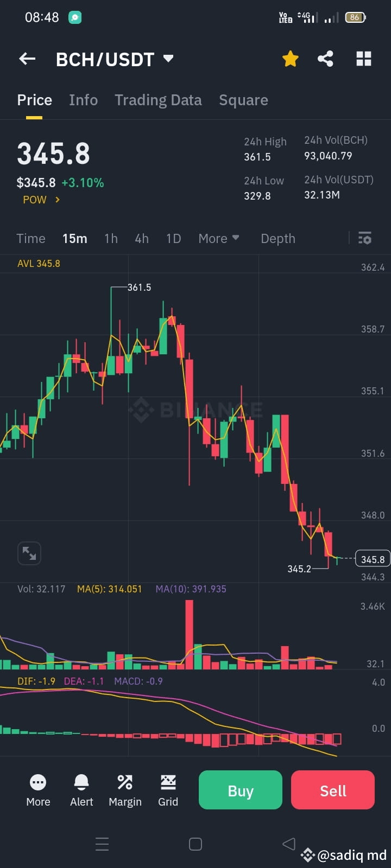Viewport: 391px width, 868px height.
Task: Open the grid layout icon top right
Action: [x=363, y=59]
